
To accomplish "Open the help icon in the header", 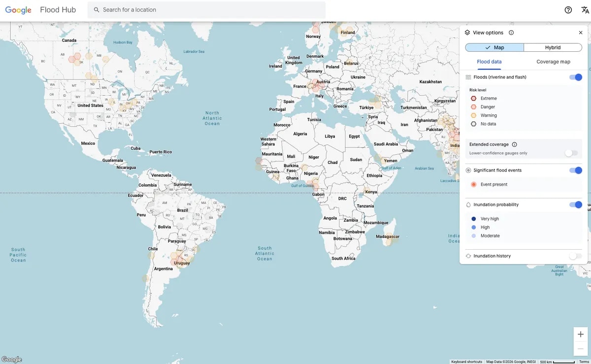I will pos(568,10).
